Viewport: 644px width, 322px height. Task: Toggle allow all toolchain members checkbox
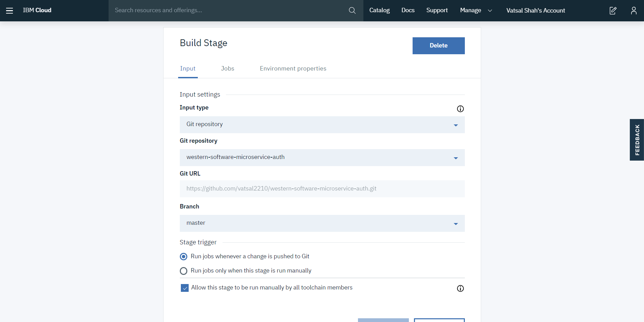point(185,288)
